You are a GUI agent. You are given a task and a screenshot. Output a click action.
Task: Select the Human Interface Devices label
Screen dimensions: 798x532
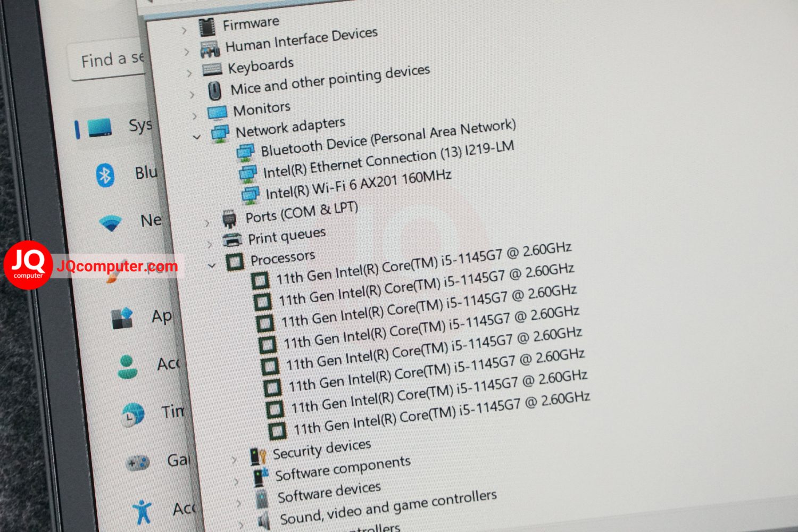(302, 40)
